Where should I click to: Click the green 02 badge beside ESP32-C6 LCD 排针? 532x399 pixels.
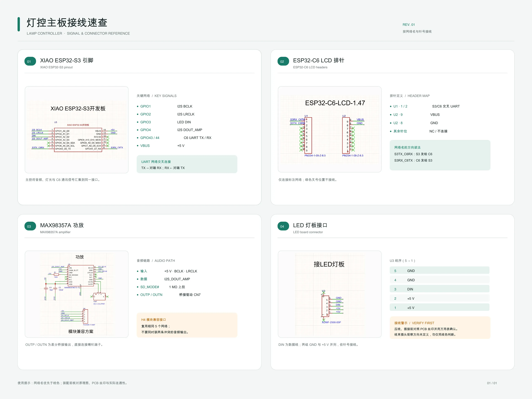tap(283, 61)
